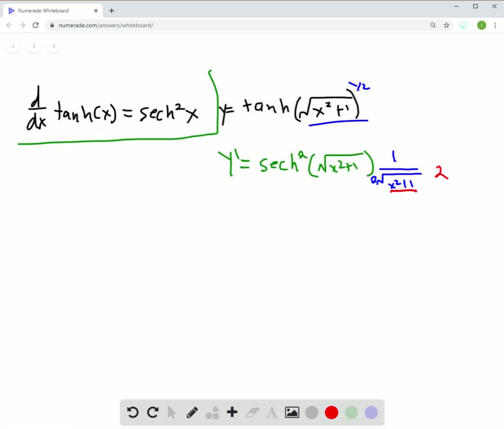Open the shapes tool

(x=212, y=412)
